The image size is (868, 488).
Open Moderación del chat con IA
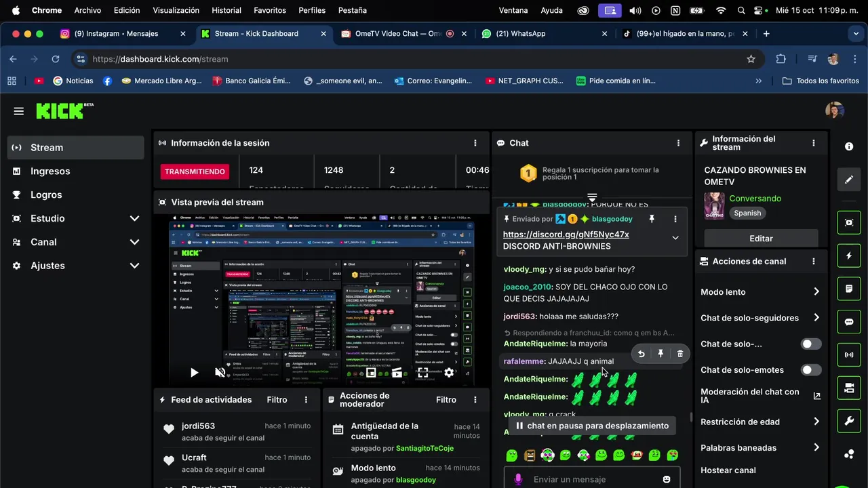761,396
